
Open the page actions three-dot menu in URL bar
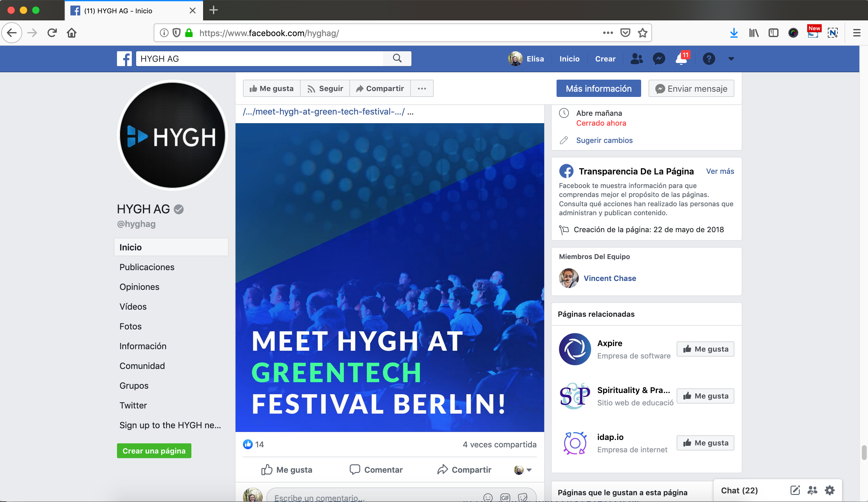[x=608, y=33]
